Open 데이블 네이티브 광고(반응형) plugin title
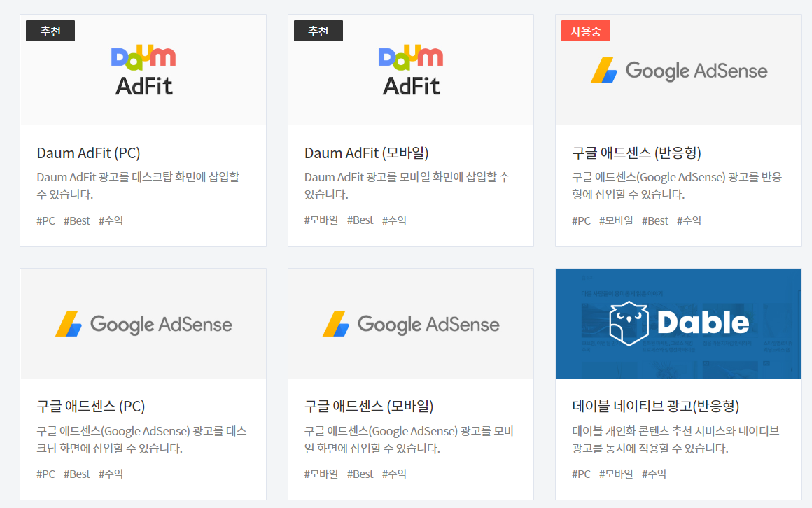Screen dimensions: 812x508 [656, 406]
